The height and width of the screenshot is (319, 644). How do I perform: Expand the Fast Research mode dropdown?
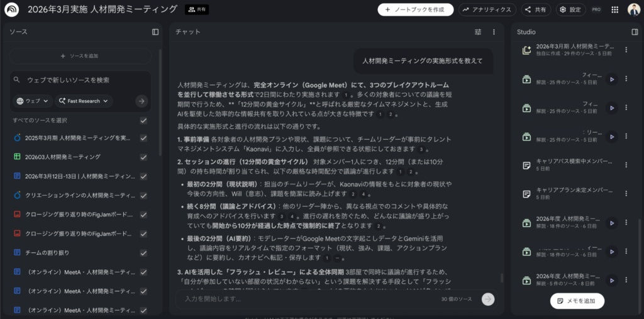tap(84, 101)
